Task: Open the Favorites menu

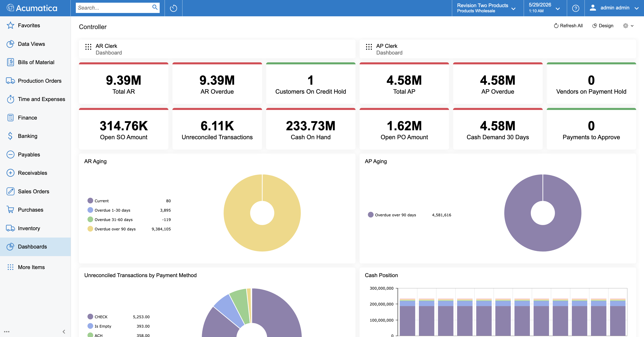Action: coord(35,25)
